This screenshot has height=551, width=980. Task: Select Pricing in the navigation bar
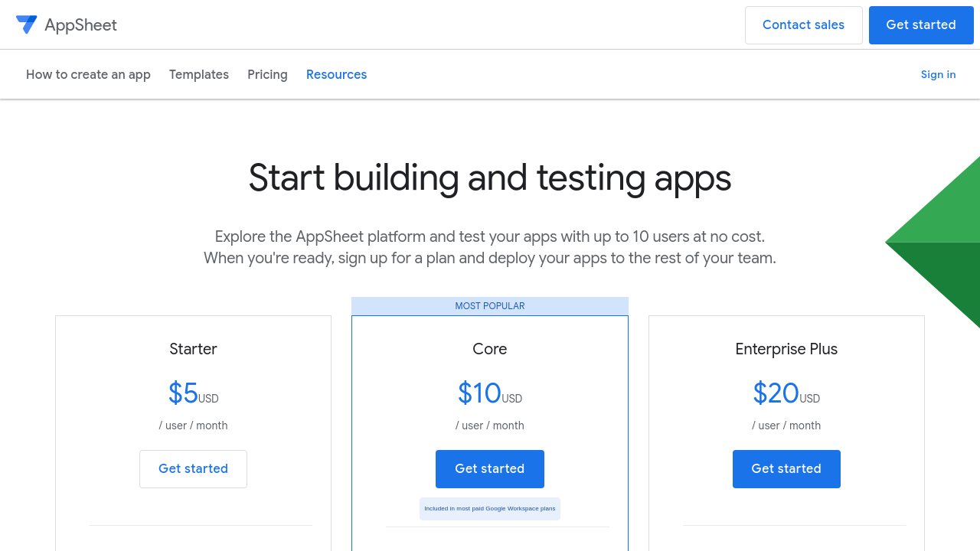click(x=267, y=74)
